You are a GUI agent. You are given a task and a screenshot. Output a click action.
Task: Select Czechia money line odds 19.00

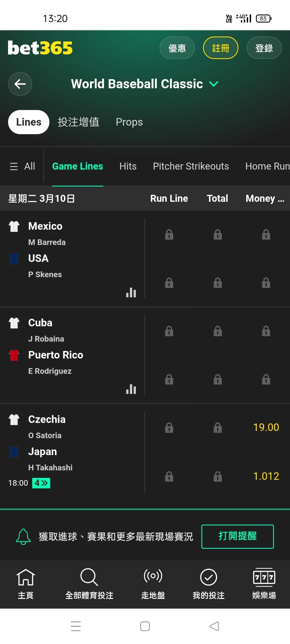[266, 427]
